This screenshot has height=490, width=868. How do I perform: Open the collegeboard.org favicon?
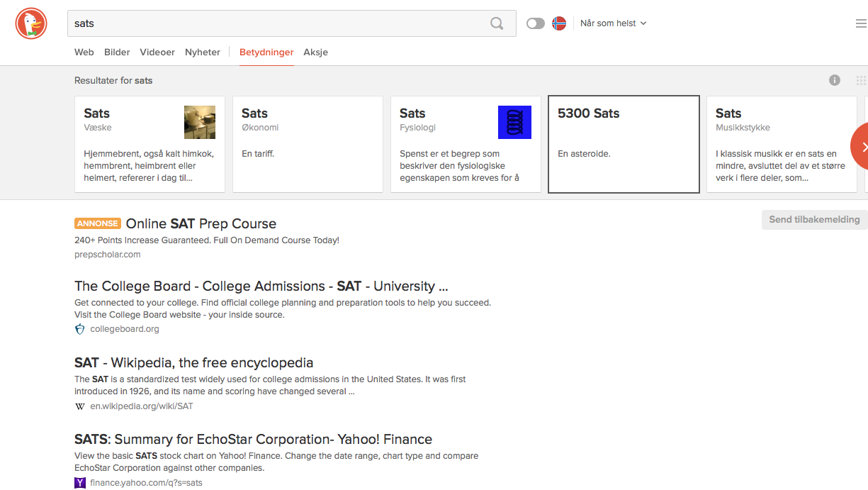click(x=80, y=329)
